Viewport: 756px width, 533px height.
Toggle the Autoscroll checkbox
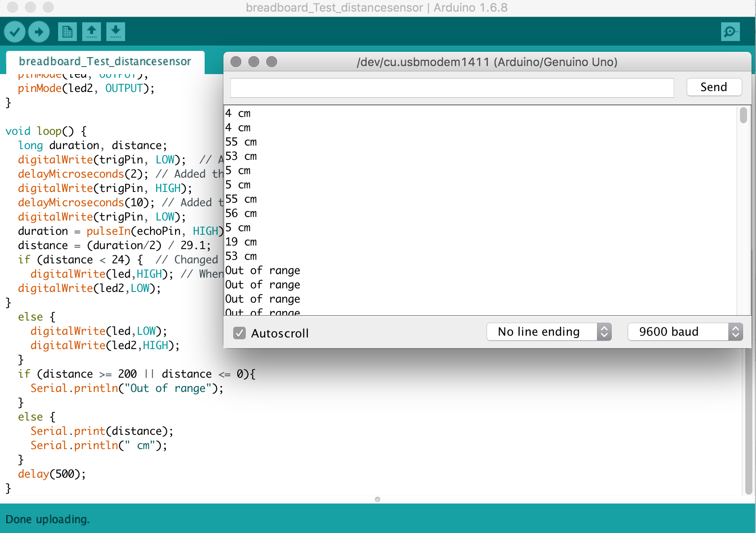point(239,333)
